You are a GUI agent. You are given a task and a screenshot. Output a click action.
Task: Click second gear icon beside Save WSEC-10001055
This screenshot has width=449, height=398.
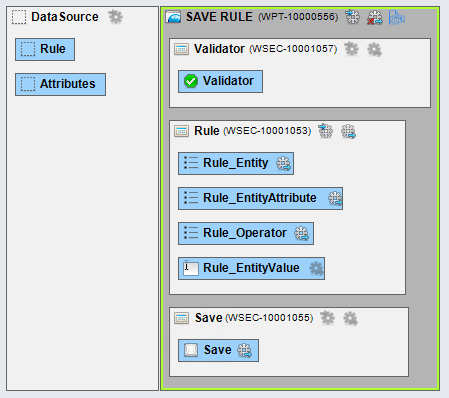coord(350,318)
